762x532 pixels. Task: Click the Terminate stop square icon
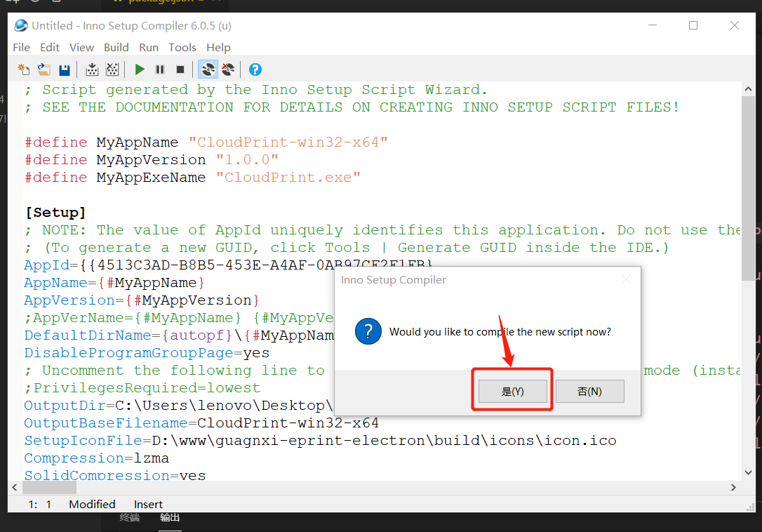pyautogui.click(x=180, y=69)
